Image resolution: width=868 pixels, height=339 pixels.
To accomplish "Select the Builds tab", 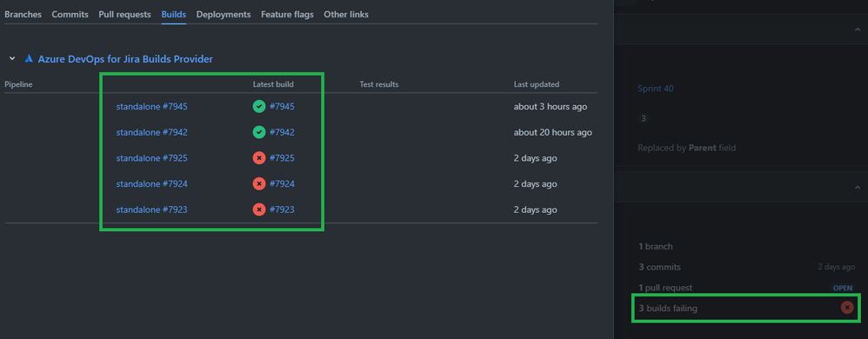I will [173, 15].
